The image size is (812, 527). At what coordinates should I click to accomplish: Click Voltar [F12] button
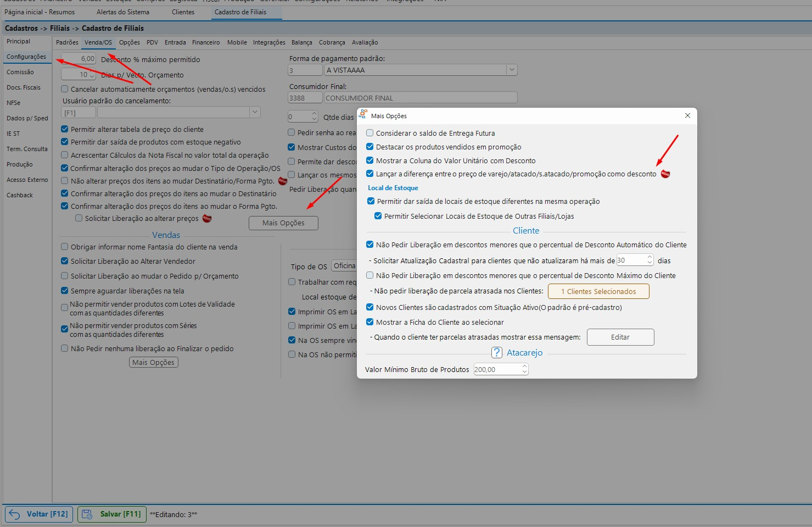point(39,514)
